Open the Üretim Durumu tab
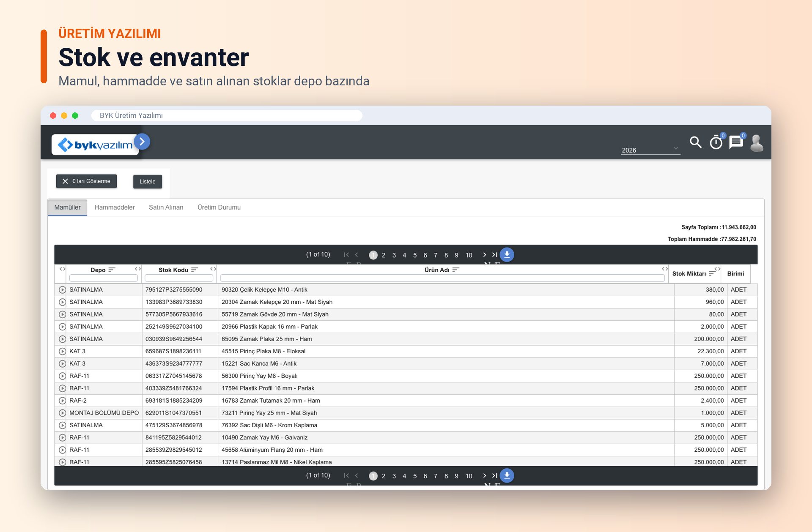812x532 pixels. pyautogui.click(x=219, y=207)
